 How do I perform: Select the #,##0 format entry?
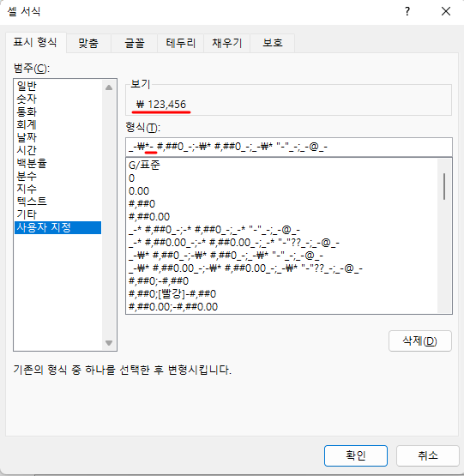(282, 204)
